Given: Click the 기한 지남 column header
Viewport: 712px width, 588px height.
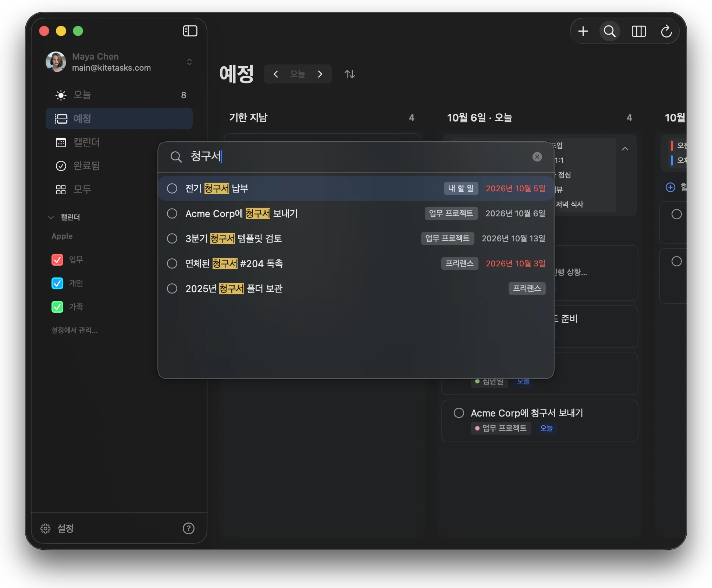Looking at the screenshot, I should click(x=249, y=117).
